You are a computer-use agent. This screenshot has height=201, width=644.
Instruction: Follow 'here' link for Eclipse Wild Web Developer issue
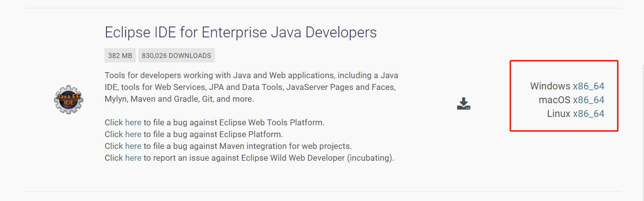(x=133, y=158)
